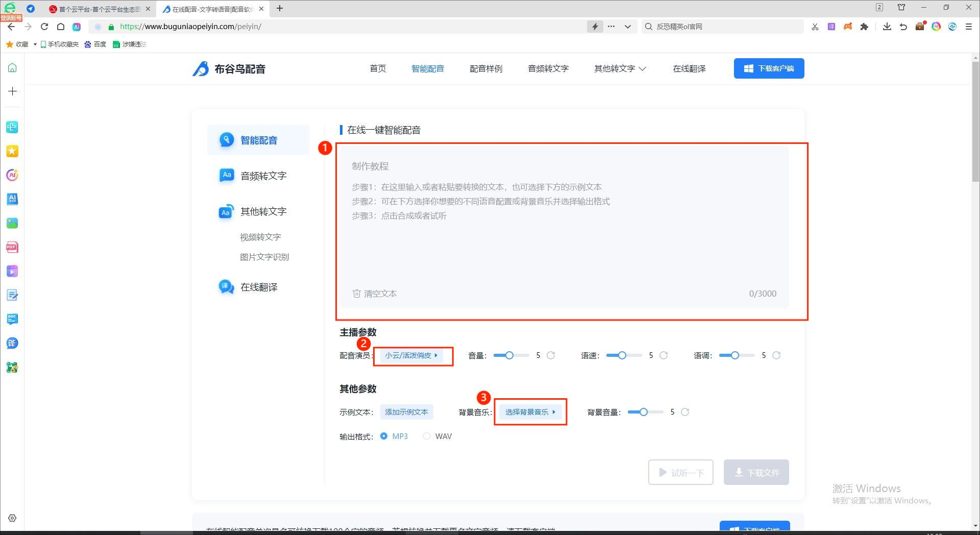Image resolution: width=980 pixels, height=535 pixels.
Task: Click 布谷鸟配音 site logo
Action: (229, 68)
